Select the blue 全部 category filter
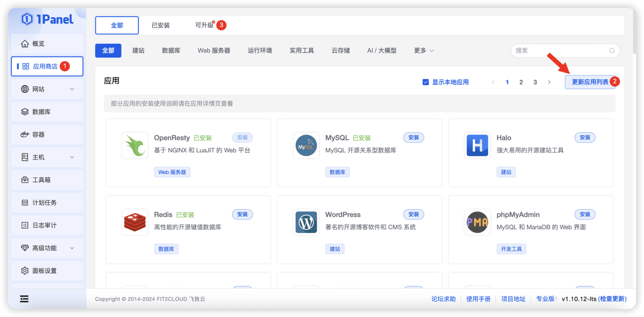This screenshot has height=317, width=644. (x=108, y=51)
